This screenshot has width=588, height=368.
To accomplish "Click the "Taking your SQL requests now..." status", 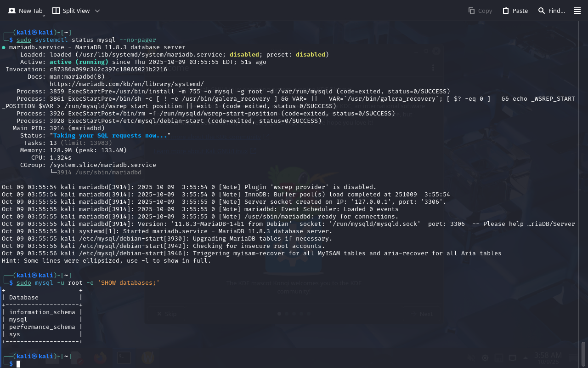I will point(110,135).
